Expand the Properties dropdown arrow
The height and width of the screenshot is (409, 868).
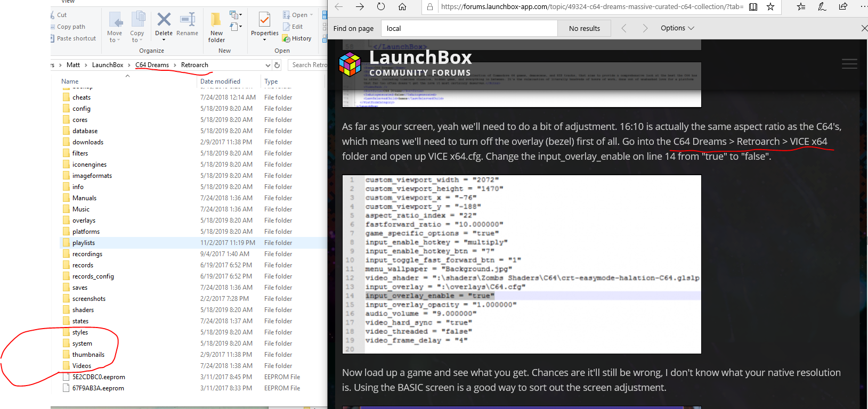pos(264,40)
